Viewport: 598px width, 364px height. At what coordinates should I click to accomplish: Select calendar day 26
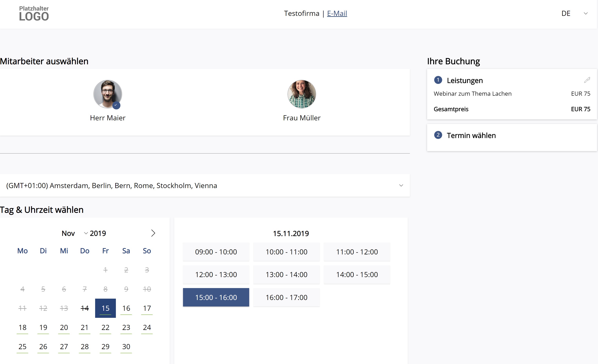[x=43, y=347]
